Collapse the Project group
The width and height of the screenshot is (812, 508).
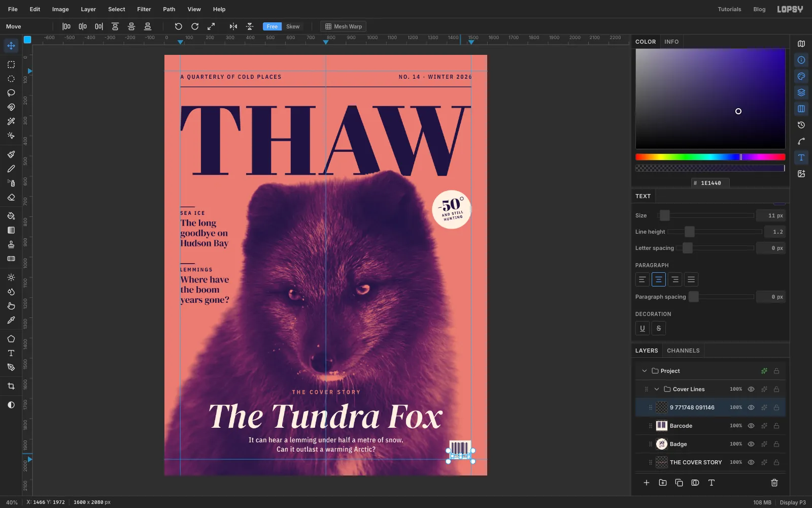pos(645,371)
